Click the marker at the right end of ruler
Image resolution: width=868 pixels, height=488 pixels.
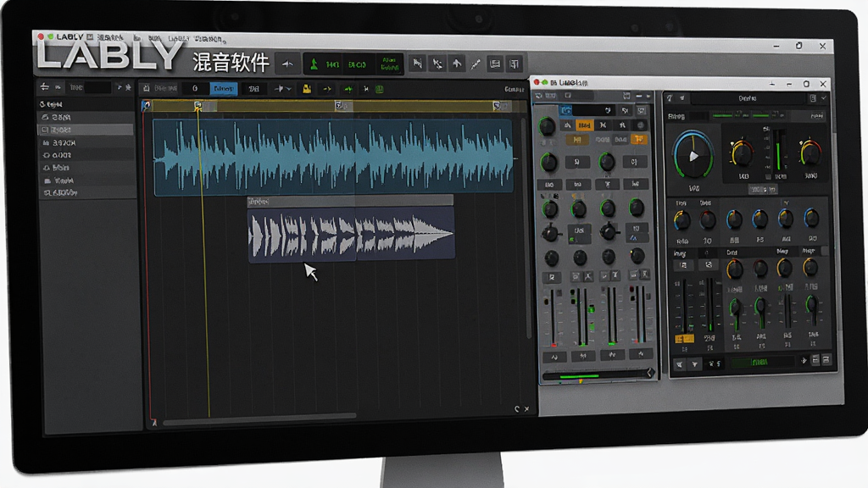pyautogui.click(x=497, y=105)
